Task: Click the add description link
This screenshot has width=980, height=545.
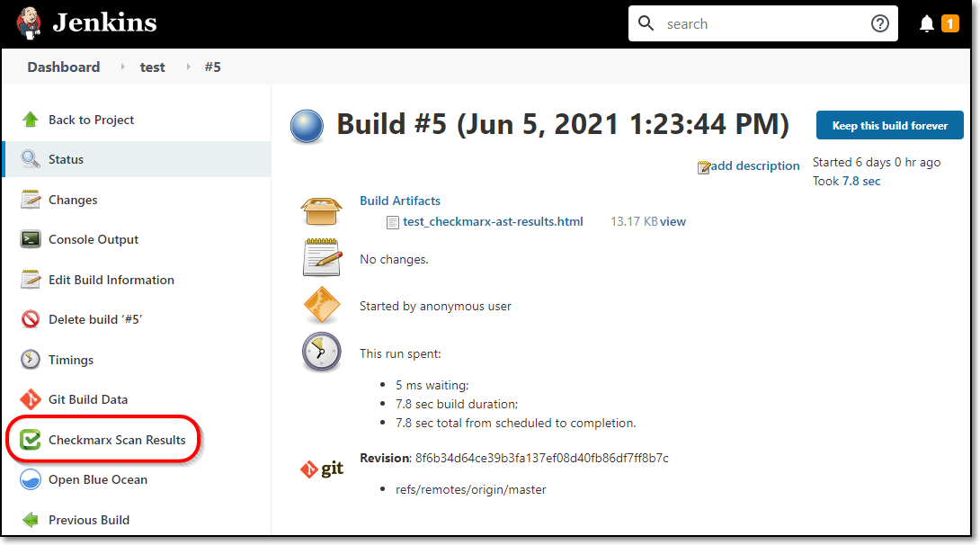Action: point(755,165)
